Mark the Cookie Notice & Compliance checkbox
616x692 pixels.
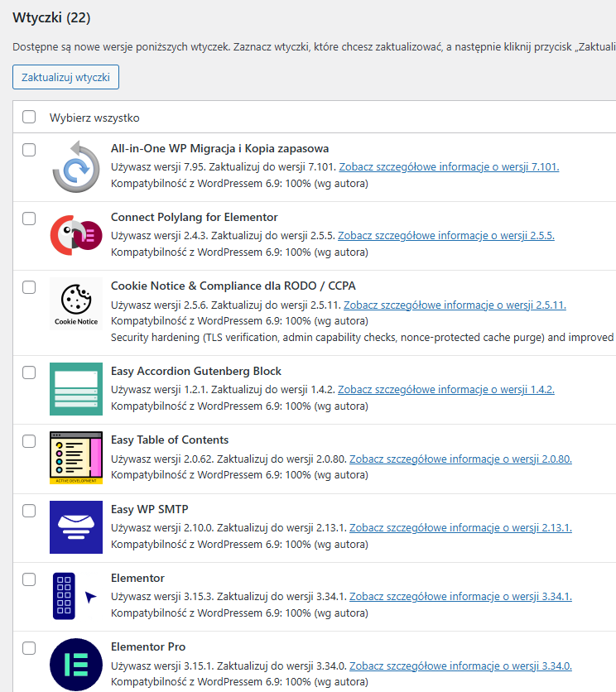[x=29, y=287]
